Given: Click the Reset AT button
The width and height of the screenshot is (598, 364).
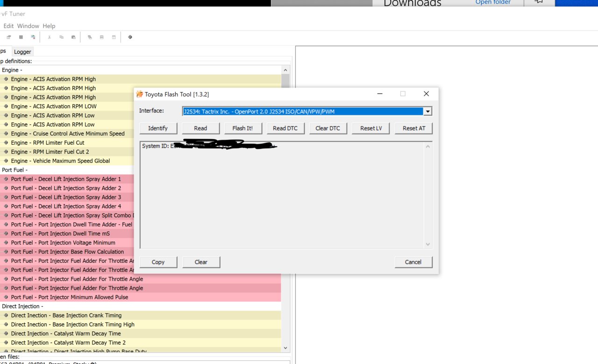Looking at the screenshot, I should pos(414,128).
